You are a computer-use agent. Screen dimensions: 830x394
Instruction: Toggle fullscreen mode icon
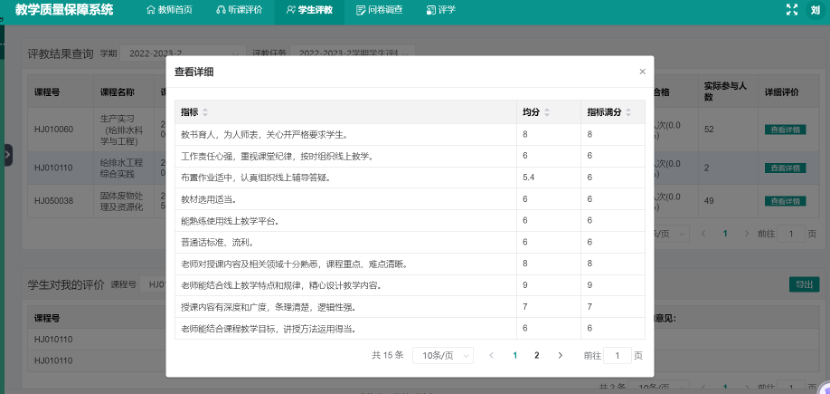(792, 10)
